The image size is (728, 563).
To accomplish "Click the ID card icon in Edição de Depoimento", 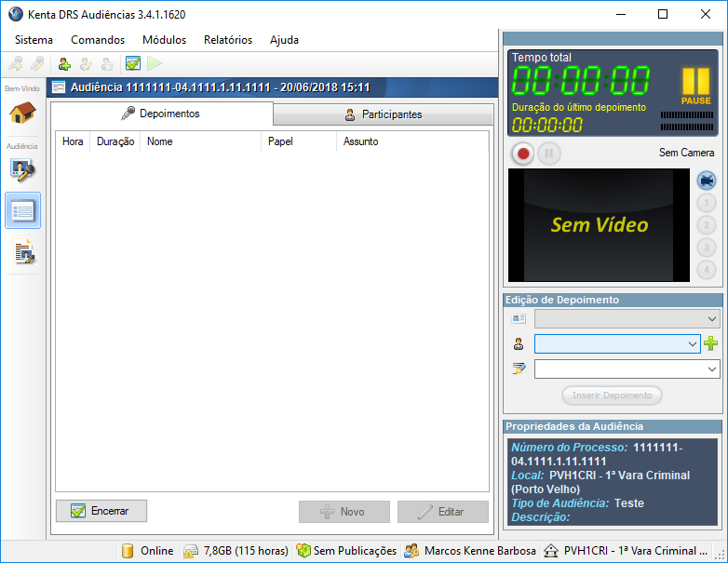I will point(519,319).
